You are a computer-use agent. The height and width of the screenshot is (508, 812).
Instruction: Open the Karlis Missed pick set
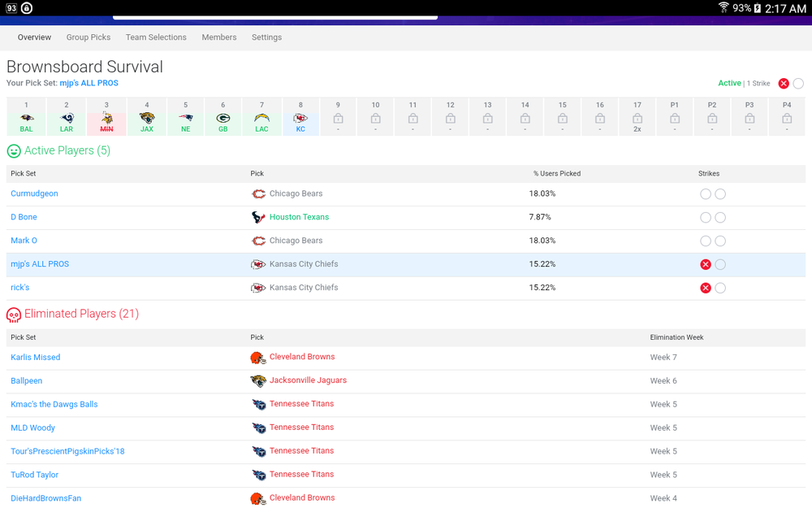[35, 357]
